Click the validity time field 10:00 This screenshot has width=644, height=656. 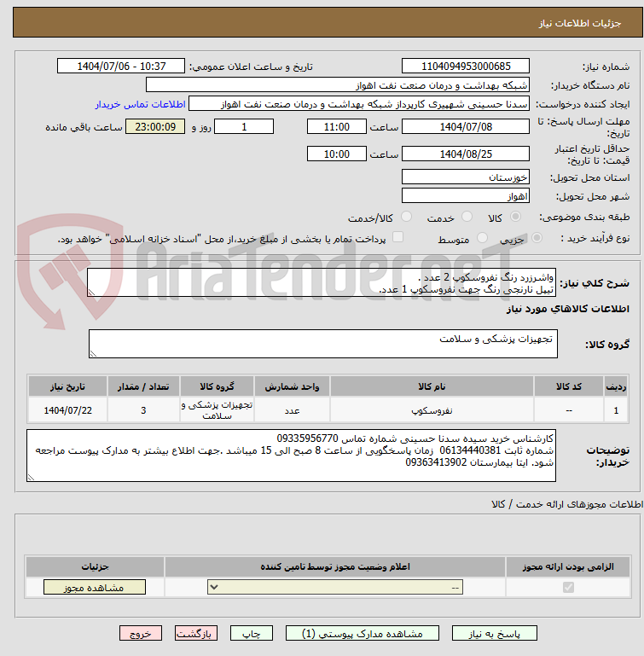point(337,154)
